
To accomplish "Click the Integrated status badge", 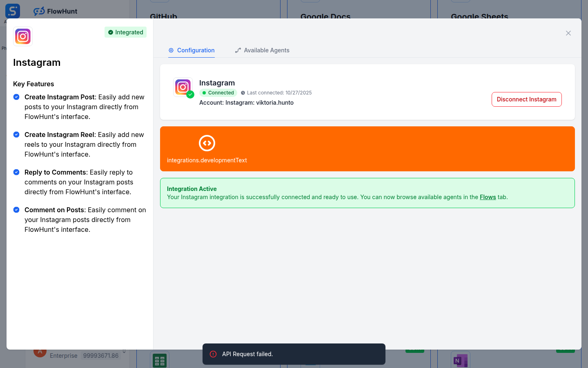I will click(125, 32).
